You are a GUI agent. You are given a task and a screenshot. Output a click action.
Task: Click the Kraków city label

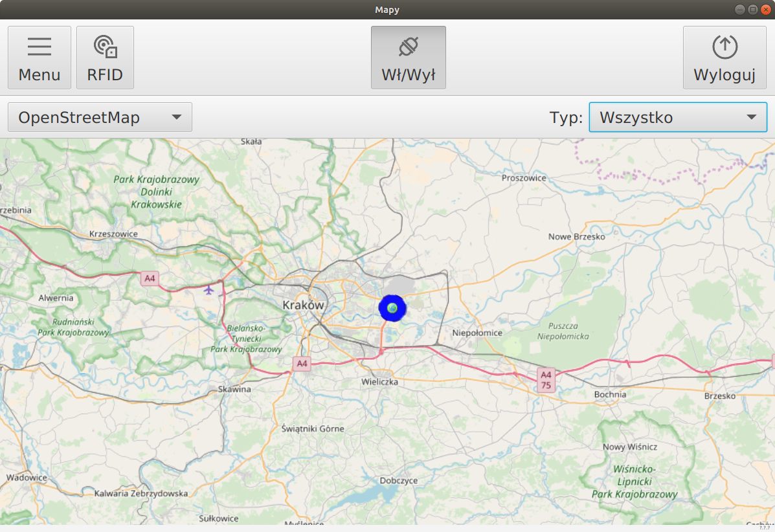point(303,305)
